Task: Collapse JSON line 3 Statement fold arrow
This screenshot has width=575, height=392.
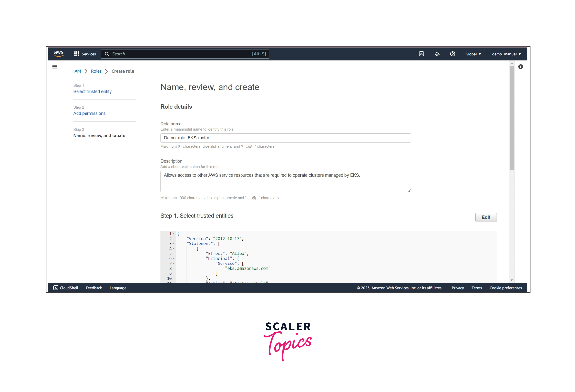Action: pos(174,243)
